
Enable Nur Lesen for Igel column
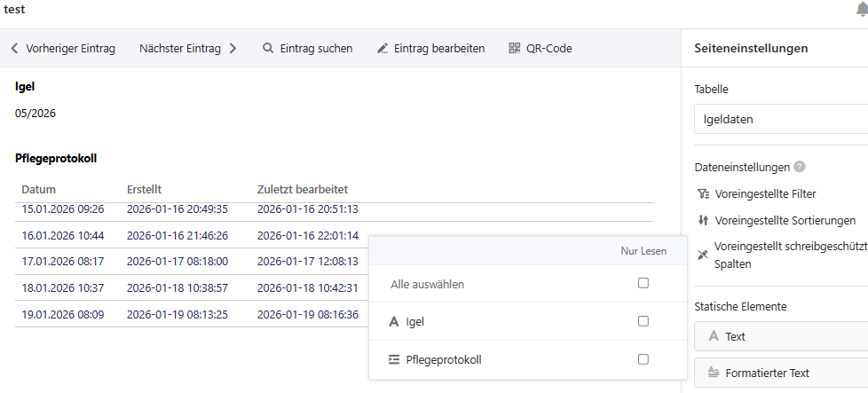[643, 321]
